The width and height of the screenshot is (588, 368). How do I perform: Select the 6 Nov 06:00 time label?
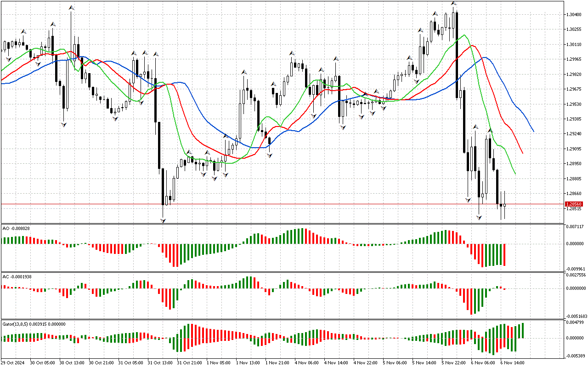pyautogui.click(x=484, y=363)
